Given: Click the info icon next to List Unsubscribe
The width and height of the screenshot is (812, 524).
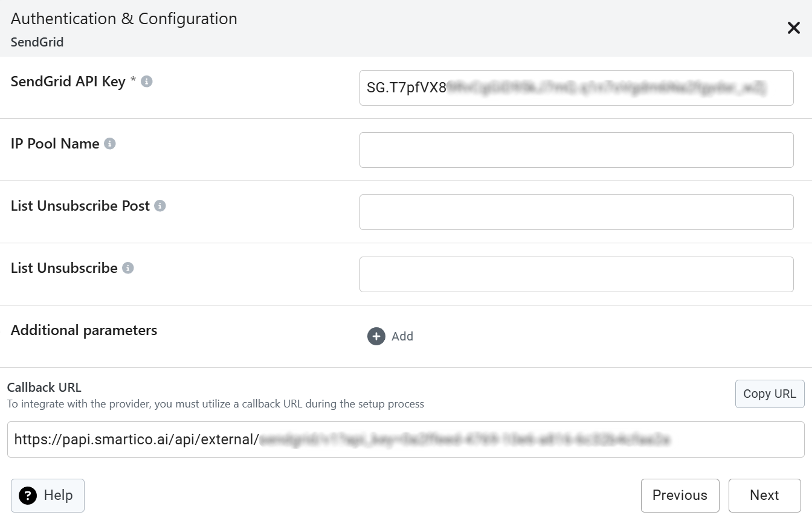Looking at the screenshot, I should click(128, 268).
